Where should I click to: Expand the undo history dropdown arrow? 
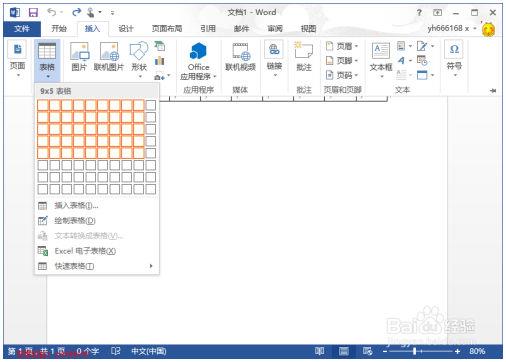coord(62,13)
